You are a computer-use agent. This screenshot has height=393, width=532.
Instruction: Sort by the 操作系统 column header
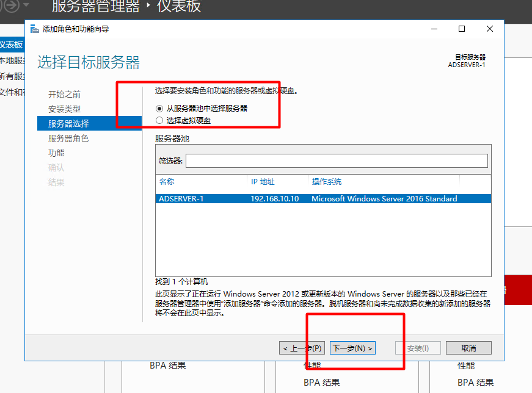326,182
